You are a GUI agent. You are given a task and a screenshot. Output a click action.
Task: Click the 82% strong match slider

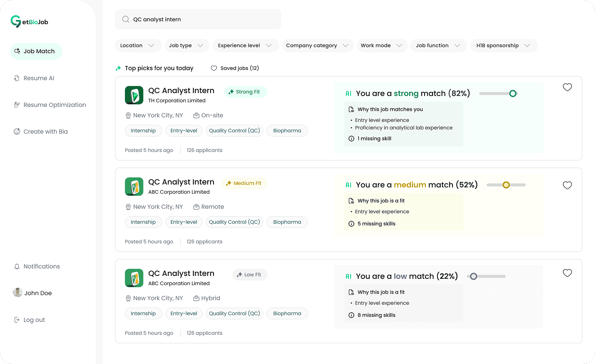pos(498,94)
